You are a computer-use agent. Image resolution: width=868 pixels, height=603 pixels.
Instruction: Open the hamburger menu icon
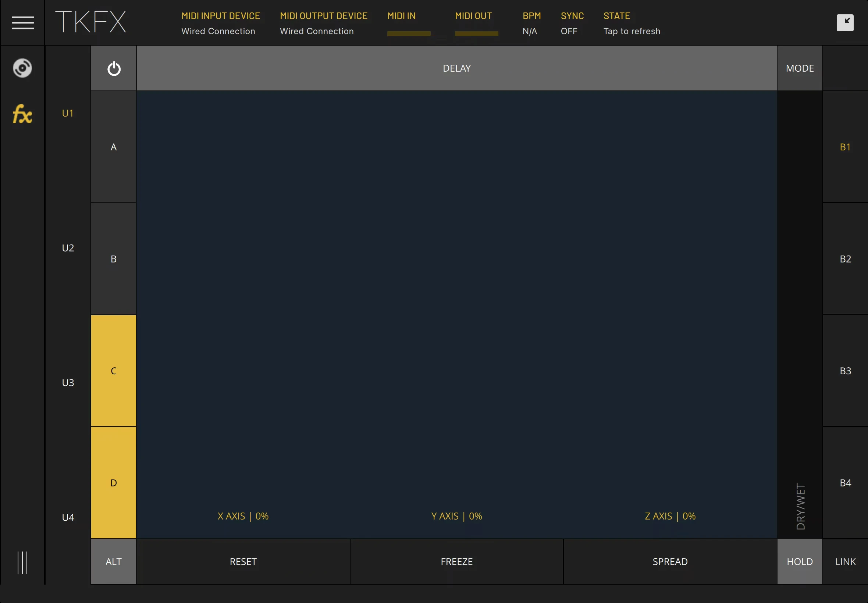click(23, 23)
